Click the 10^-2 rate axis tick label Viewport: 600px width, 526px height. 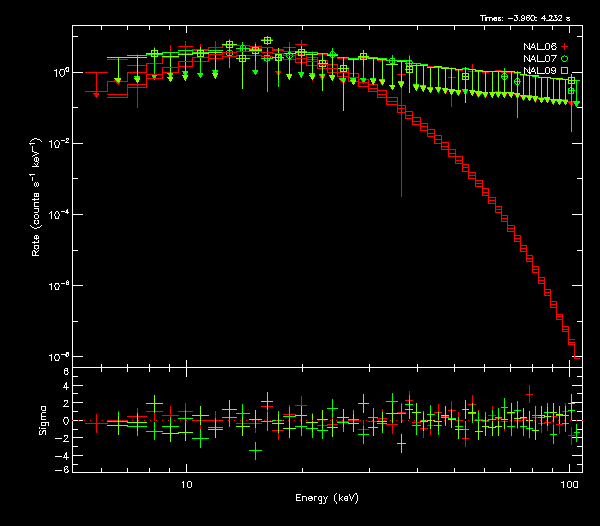click(x=56, y=144)
